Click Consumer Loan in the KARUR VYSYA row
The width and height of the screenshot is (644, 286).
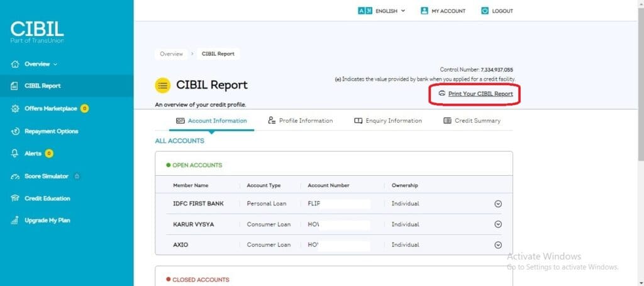269,224
